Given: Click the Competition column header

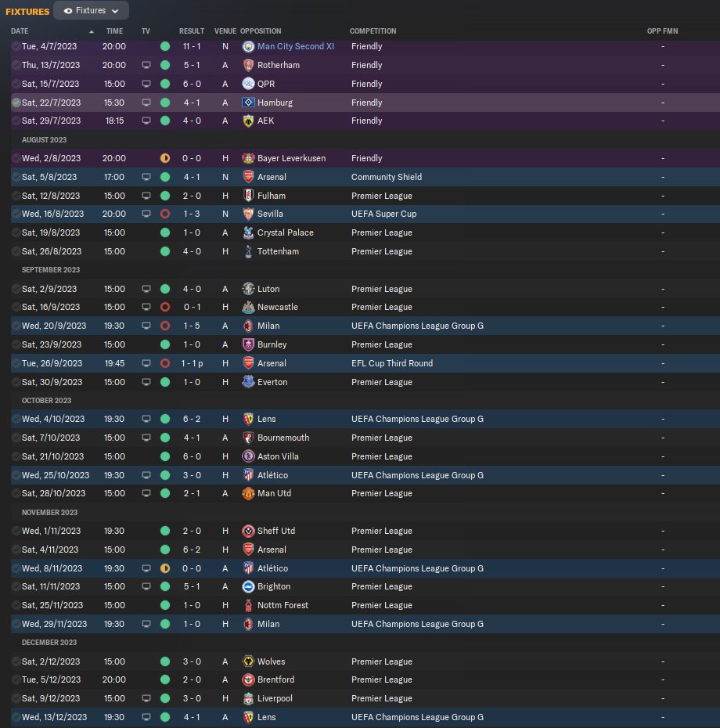Looking at the screenshot, I should (x=373, y=31).
